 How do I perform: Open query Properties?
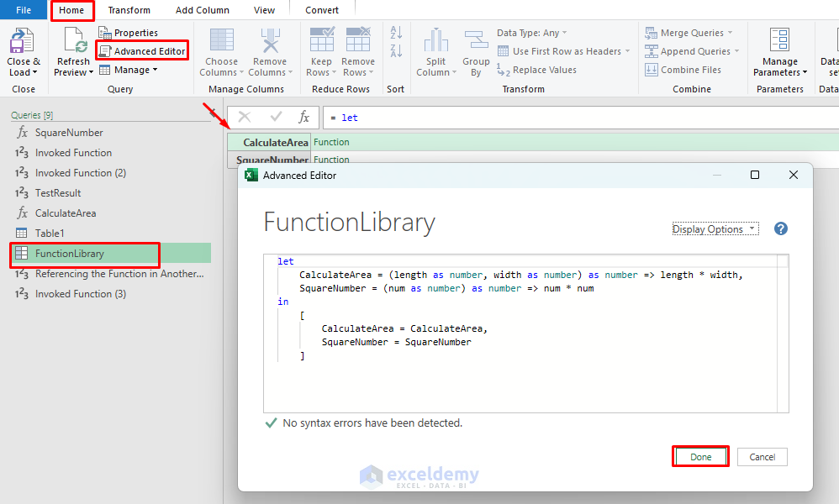coord(129,33)
